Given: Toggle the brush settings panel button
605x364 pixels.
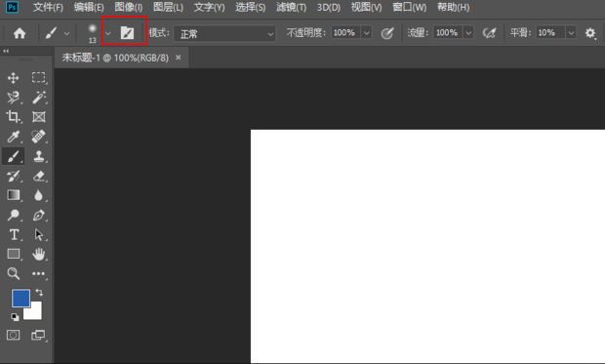Looking at the screenshot, I should (127, 33).
